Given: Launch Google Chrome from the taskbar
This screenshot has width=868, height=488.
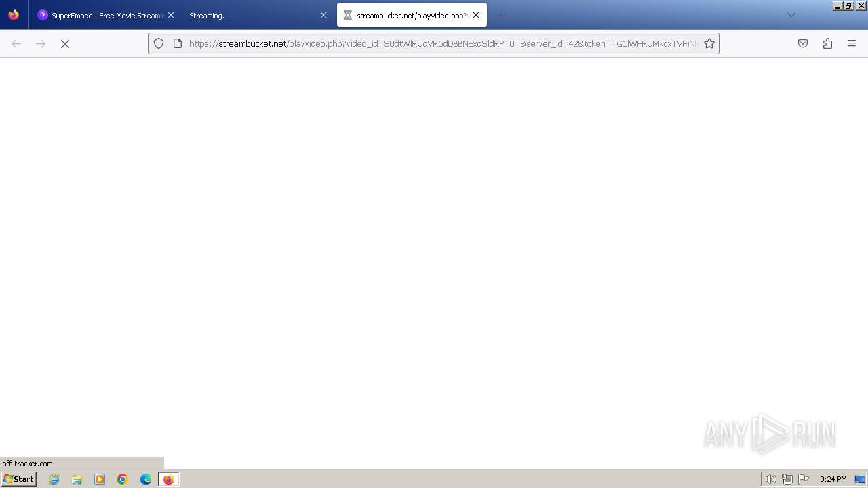Looking at the screenshot, I should tap(123, 479).
